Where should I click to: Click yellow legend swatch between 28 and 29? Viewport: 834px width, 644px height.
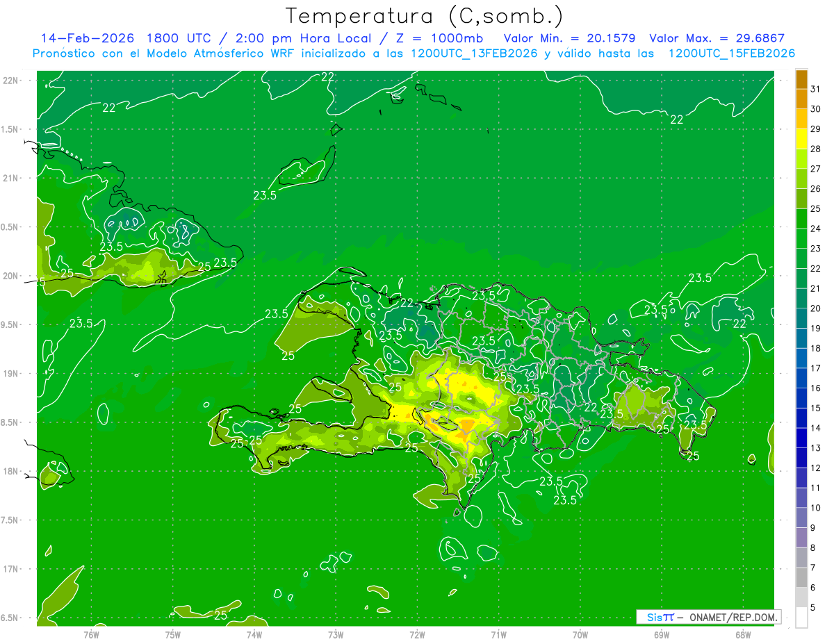tap(801, 139)
